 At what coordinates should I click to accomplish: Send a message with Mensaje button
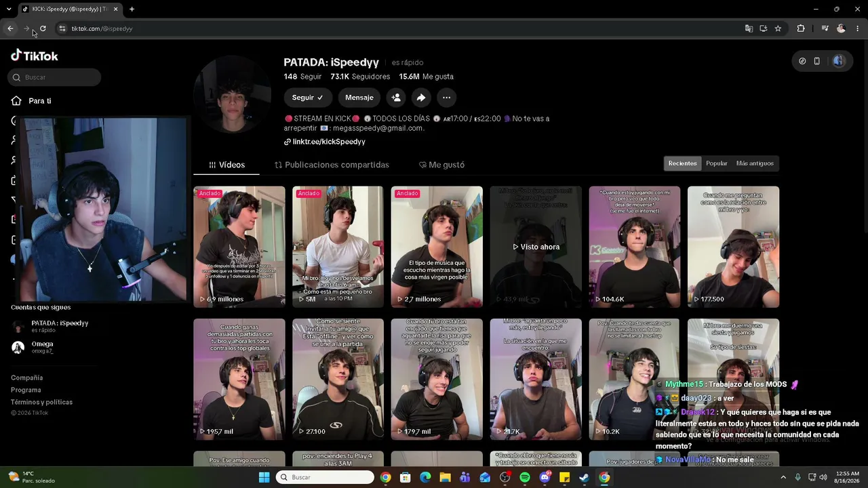[359, 98]
